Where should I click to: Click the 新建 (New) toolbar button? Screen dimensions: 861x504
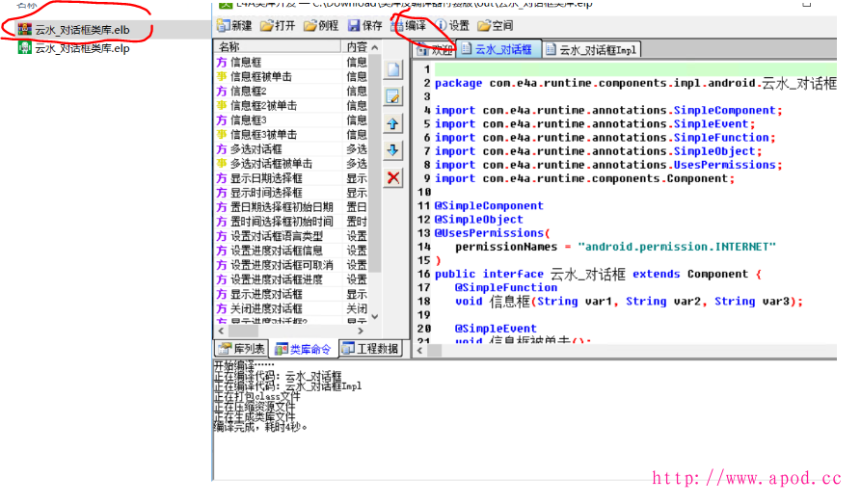234,25
